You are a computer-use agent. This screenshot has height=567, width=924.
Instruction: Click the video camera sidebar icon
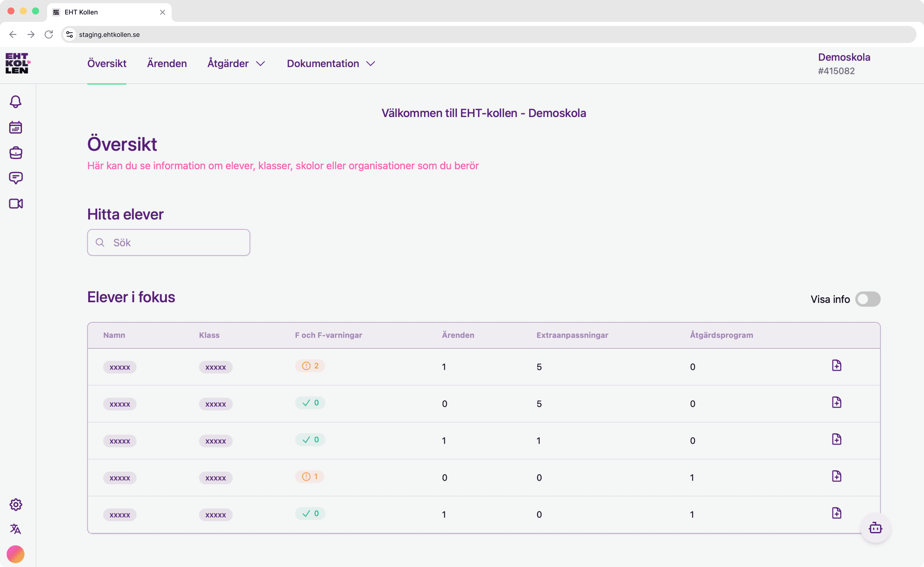16,204
